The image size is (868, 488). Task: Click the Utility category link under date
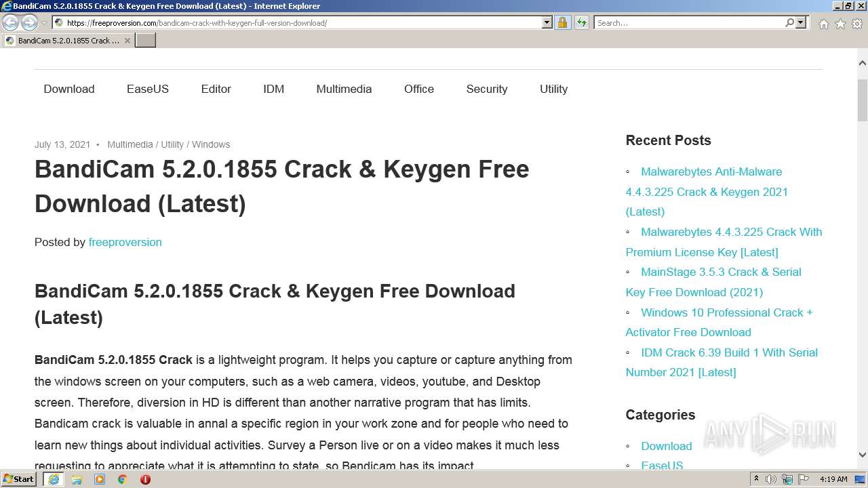(x=172, y=144)
